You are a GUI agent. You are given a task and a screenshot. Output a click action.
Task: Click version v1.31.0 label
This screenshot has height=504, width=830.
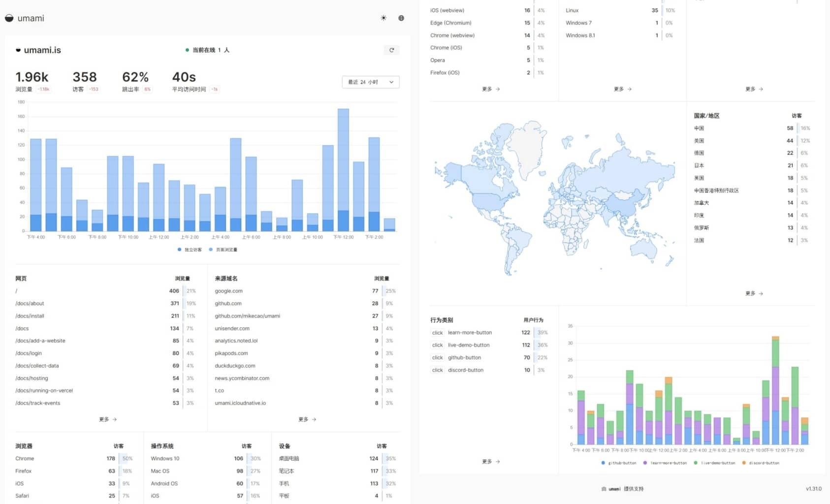coord(813,489)
